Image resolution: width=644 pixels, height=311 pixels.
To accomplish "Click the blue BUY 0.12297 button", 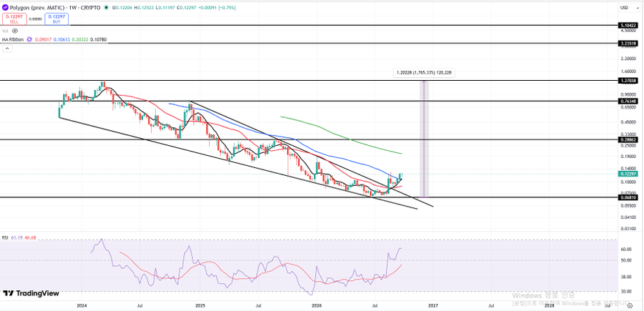I will [55, 19].
